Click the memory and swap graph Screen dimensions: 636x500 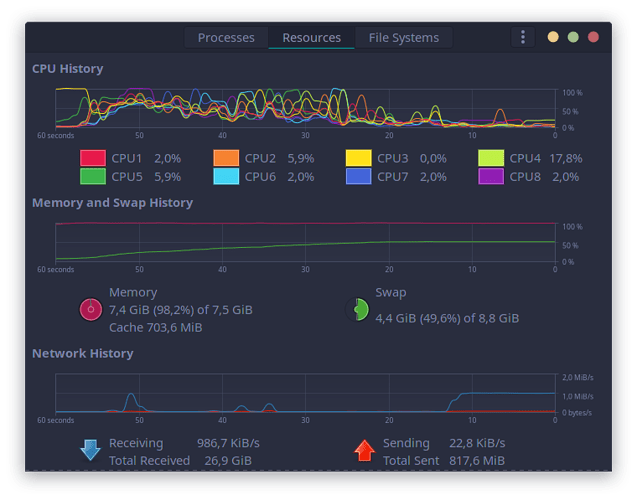pyautogui.click(x=305, y=242)
